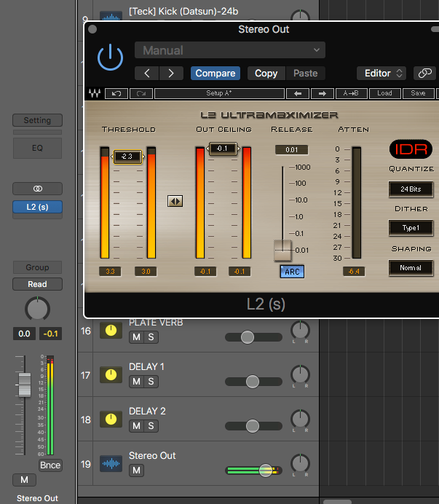Click the Waves logo icon
Screen dimensions: 439x504
[95, 93]
